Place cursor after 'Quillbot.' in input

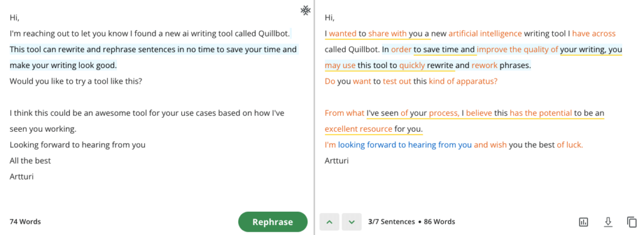tap(291, 34)
